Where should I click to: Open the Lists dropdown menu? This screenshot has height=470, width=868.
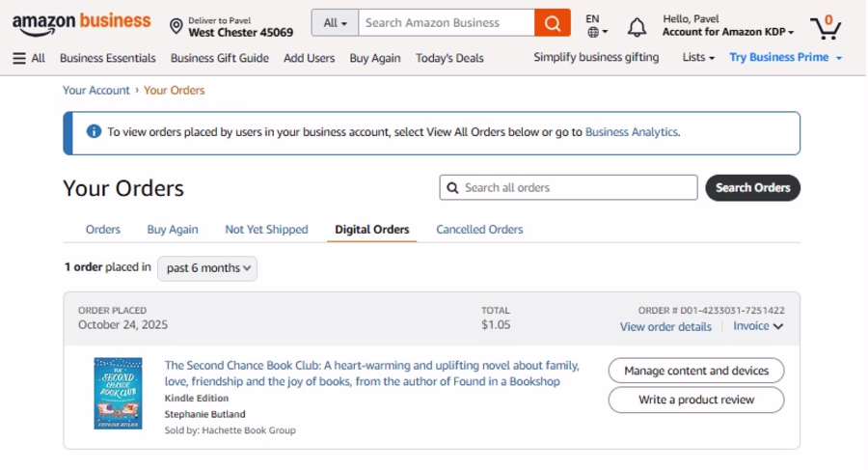[x=698, y=58]
